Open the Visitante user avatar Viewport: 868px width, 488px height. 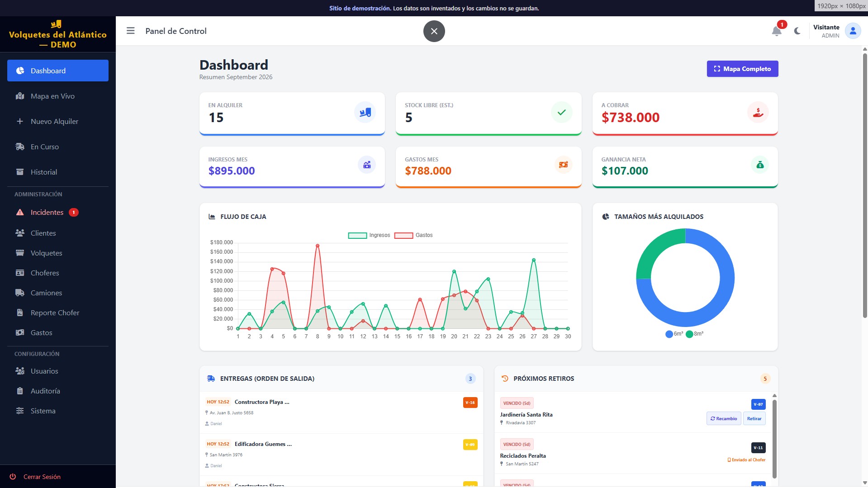pos(853,31)
